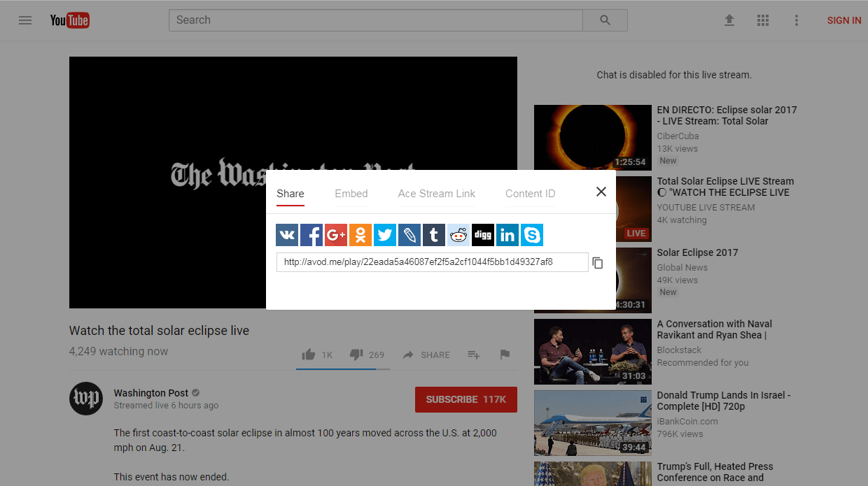868x486 pixels.
Task: Click the like/dislike ratio bar
Action: [x=343, y=369]
